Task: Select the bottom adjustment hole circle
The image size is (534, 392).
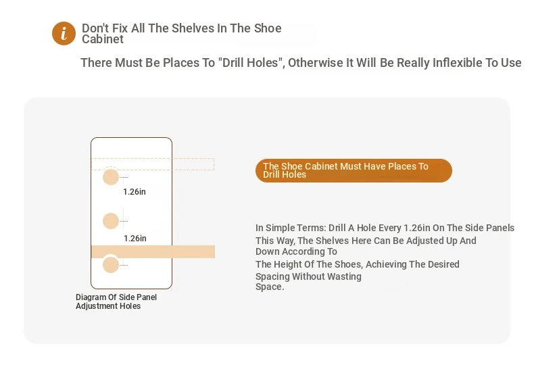Action: [x=111, y=265]
